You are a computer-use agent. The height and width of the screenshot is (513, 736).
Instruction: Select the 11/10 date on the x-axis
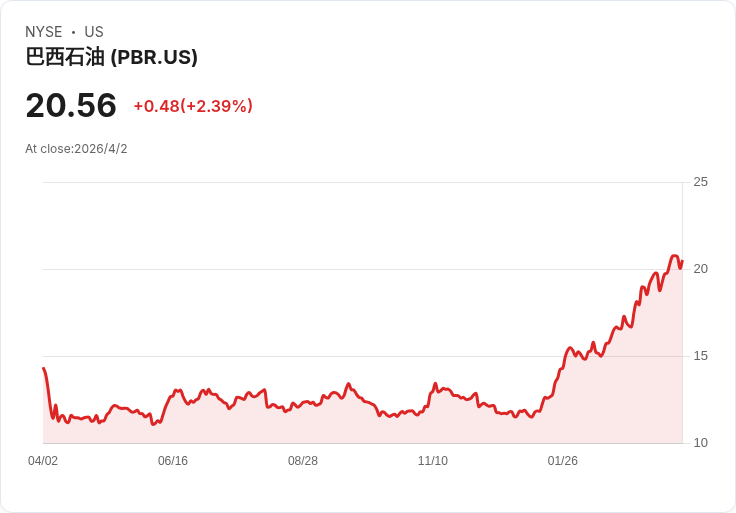[433, 461]
